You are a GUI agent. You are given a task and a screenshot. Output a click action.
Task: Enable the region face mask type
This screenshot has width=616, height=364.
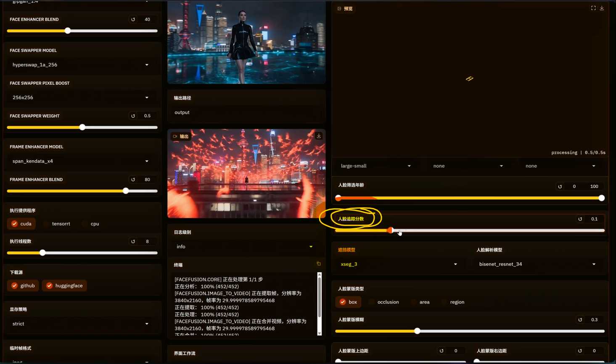point(453,302)
